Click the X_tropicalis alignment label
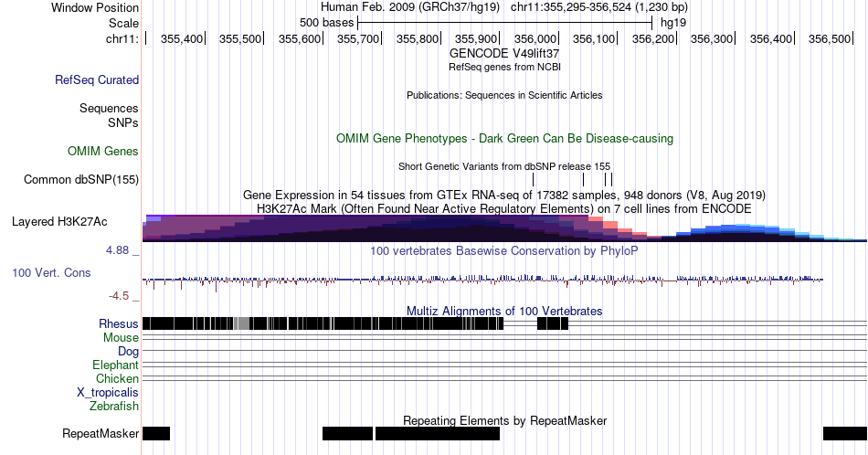 (x=108, y=393)
